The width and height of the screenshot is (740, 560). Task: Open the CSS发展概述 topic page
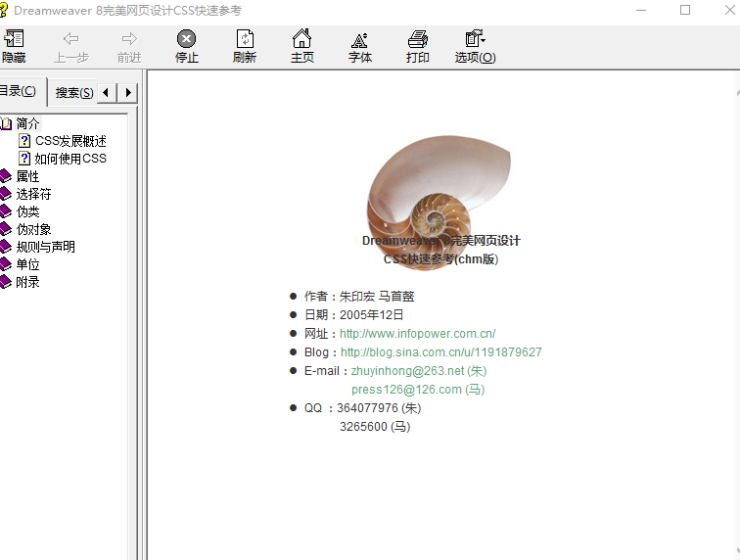pyautogui.click(x=70, y=141)
